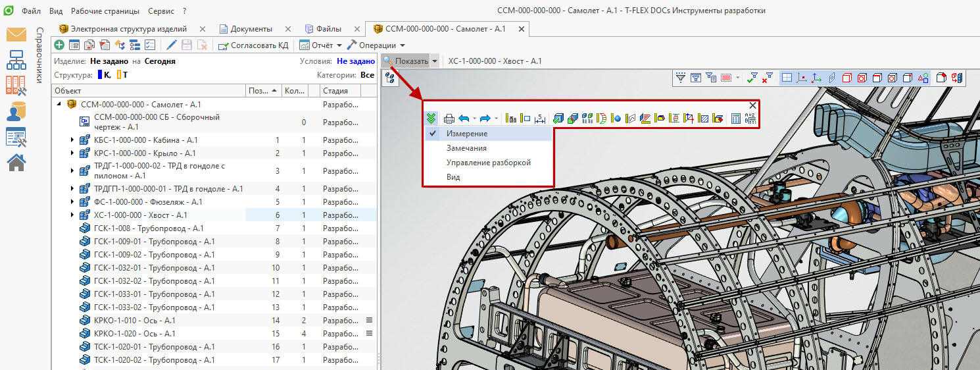Click the blue undo arrow icon
This screenshot has width=980, height=370.
(464, 119)
